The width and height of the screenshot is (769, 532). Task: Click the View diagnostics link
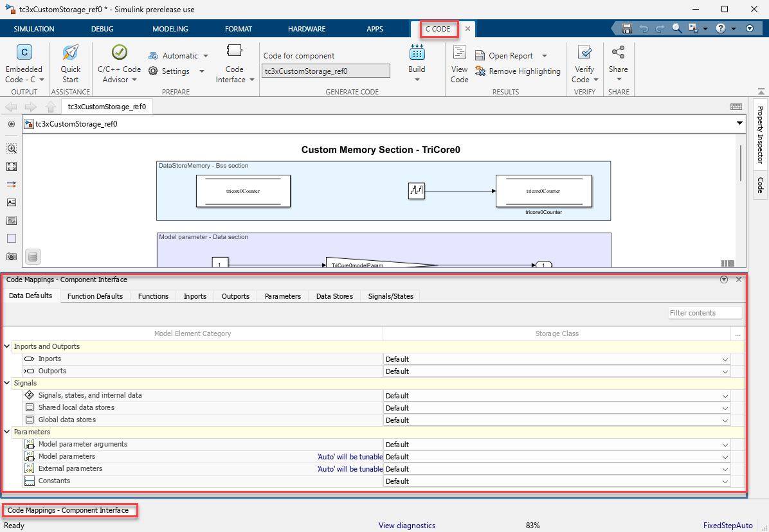[406, 526]
